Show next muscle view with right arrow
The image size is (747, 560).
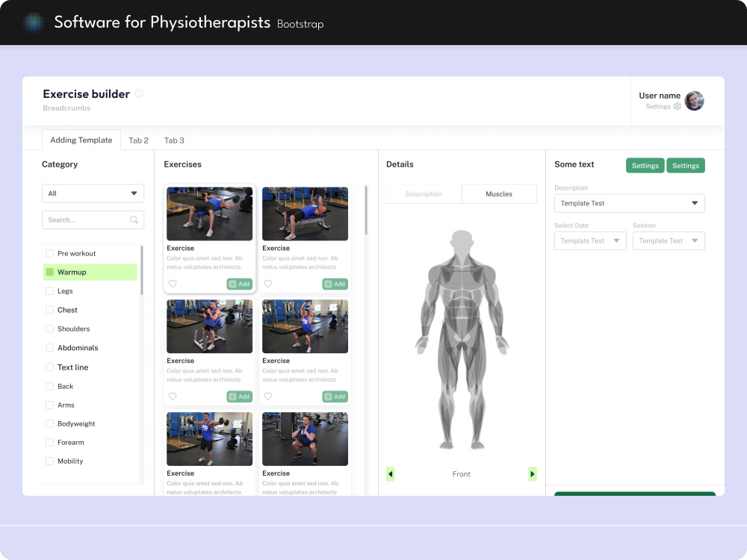(x=532, y=474)
